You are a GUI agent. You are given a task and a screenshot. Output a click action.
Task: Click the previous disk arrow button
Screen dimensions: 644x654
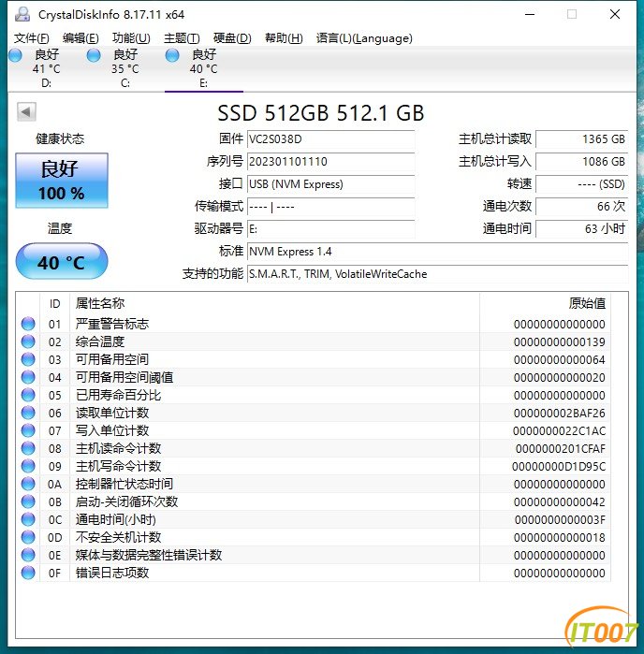pos(26,111)
